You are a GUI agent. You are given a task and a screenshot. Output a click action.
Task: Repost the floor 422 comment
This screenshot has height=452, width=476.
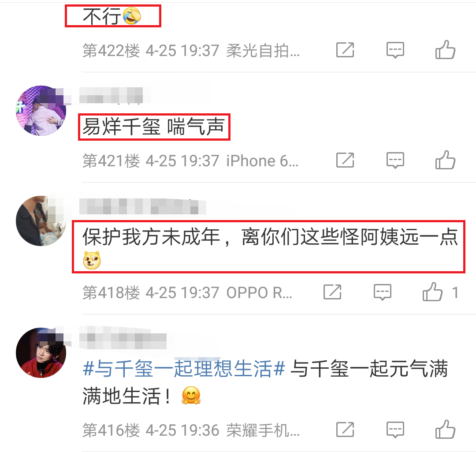pyautogui.click(x=345, y=50)
